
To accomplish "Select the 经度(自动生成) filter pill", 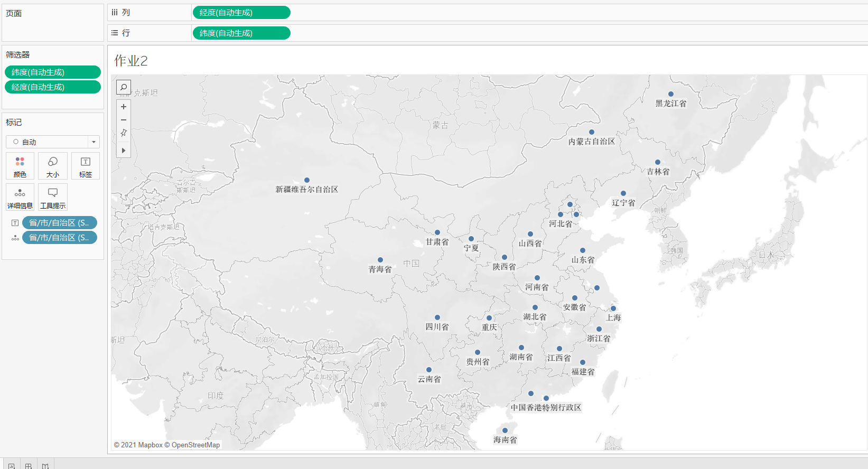I will [x=53, y=87].
